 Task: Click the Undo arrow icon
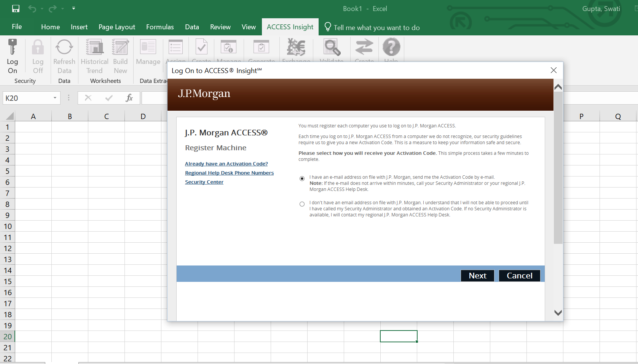pos(32,8)
